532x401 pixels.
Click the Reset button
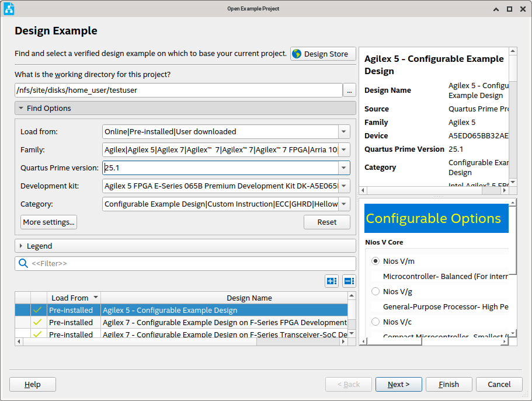[x=326, y=222]
